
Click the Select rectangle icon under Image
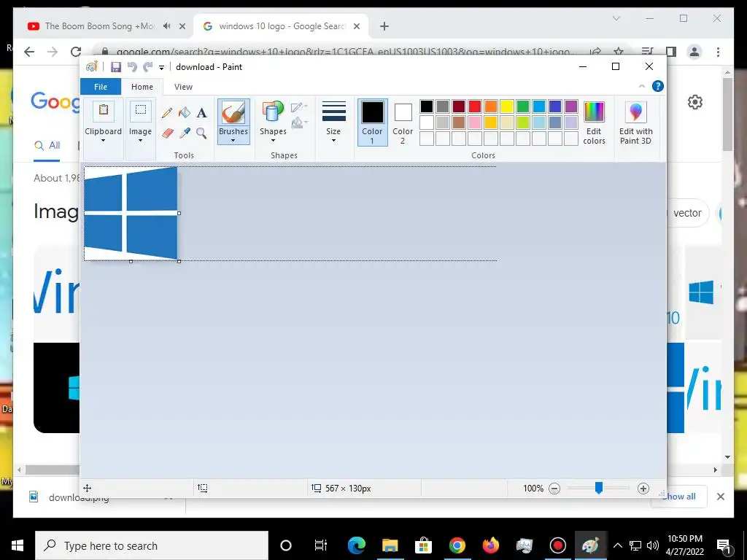coord(141,112)
